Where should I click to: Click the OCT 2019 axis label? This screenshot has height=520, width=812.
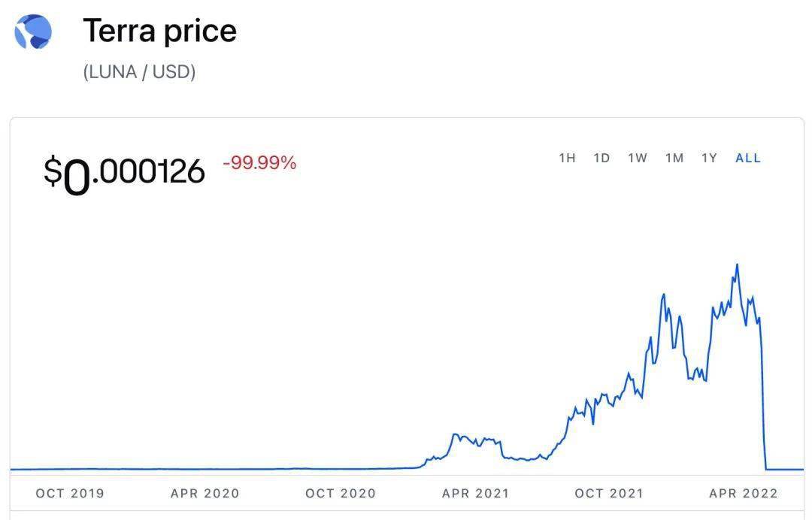click(70, 493)
